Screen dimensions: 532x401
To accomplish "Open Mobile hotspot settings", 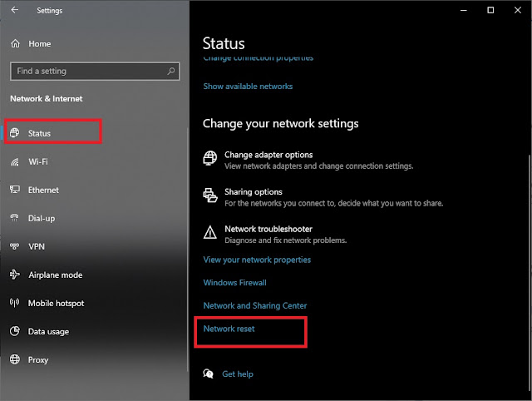I will (56, 303).
